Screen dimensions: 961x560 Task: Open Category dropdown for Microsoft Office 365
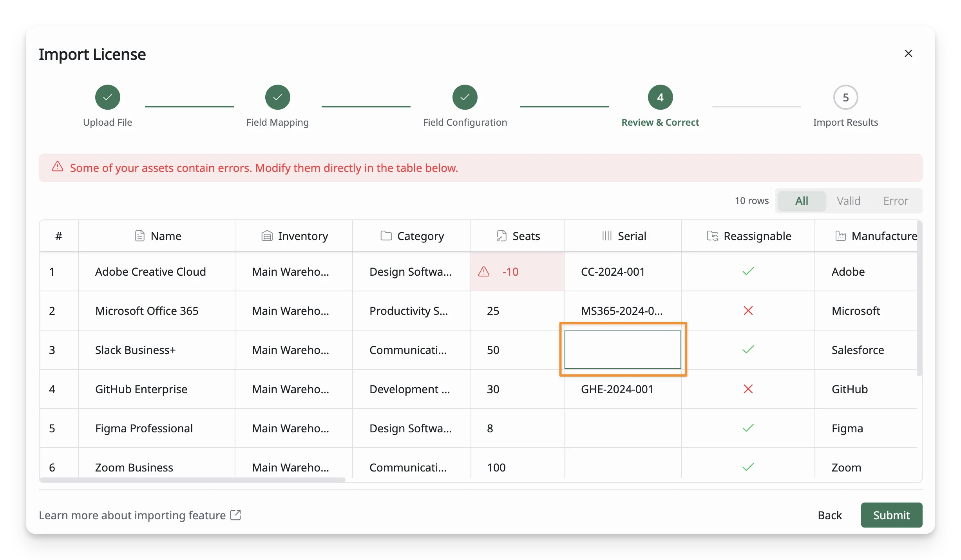click(411, 311)
